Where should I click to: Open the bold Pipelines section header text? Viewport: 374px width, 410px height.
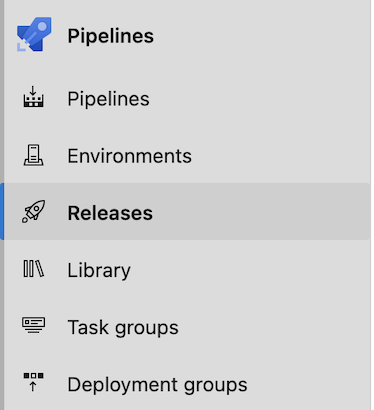(x=111, y=36)
